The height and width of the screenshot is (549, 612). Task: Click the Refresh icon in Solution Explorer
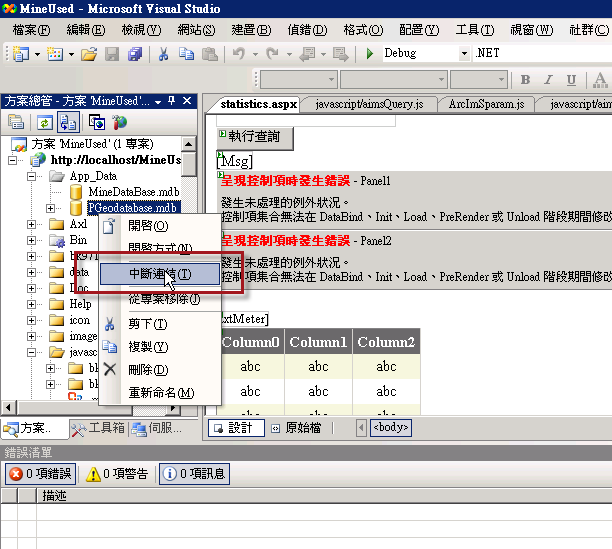44,123
